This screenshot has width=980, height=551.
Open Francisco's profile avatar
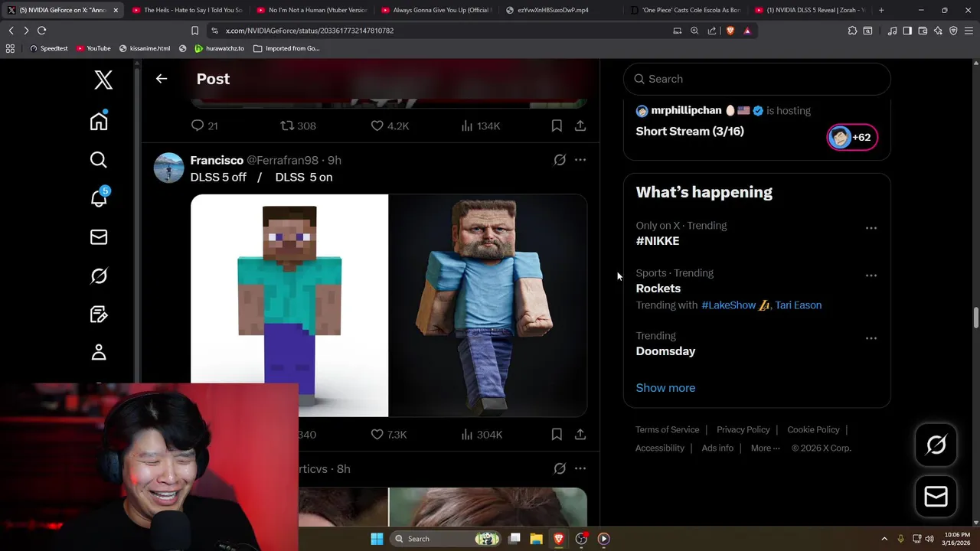click(168, 168)
